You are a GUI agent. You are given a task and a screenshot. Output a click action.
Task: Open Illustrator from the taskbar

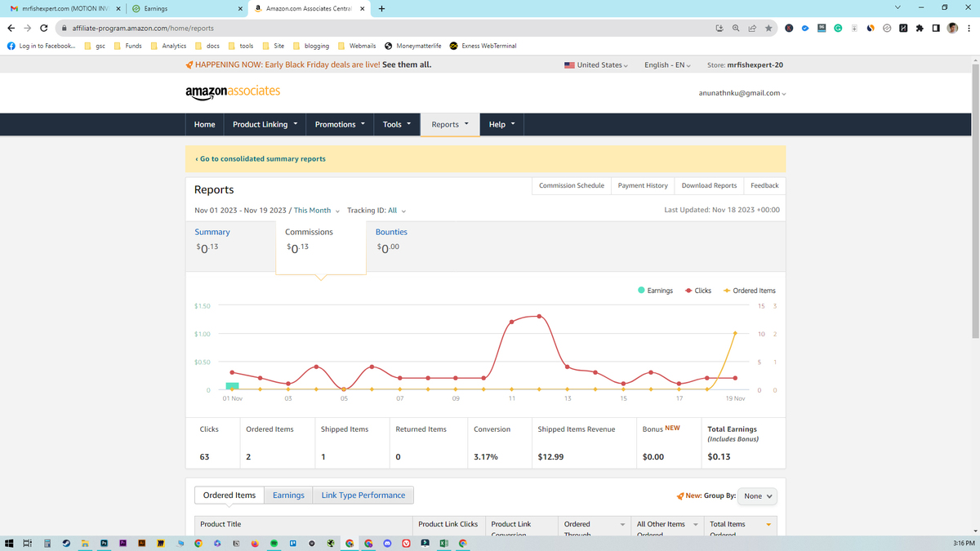tap(142, 543)
